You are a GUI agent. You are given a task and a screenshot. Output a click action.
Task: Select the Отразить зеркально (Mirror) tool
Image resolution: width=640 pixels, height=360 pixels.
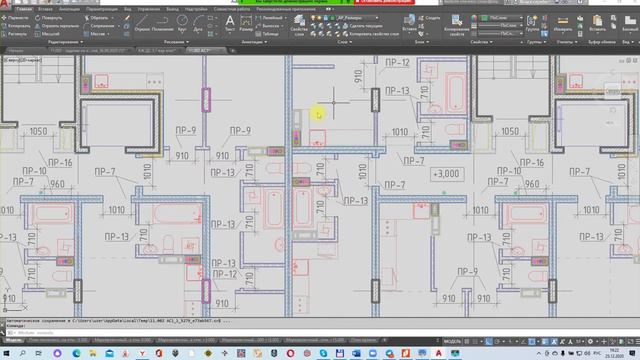point(57,26)
